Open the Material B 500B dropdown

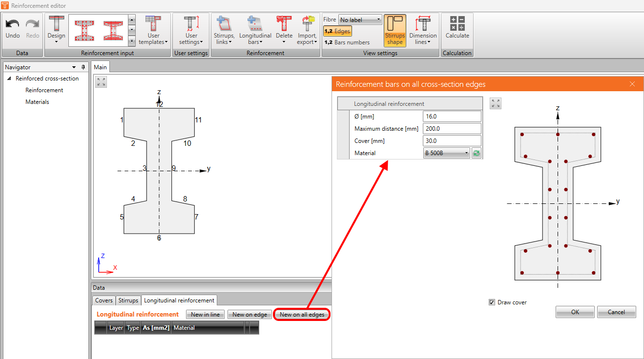point(447,153)
